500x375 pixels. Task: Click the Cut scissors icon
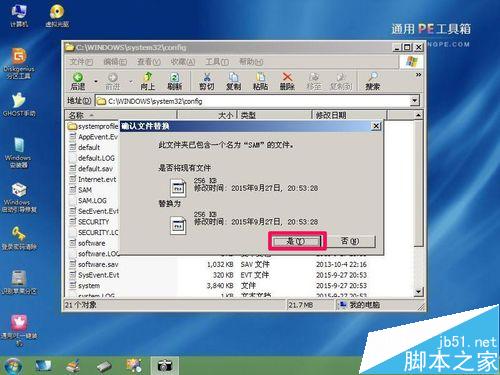tap(207, 81)
